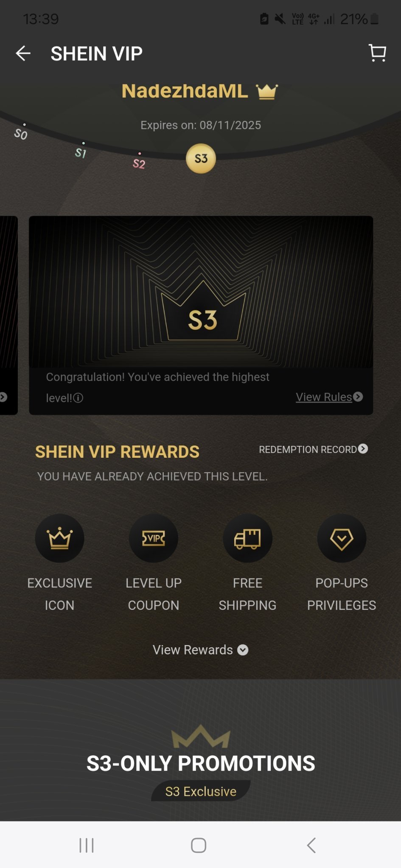Open the Pop-Ups Privileges reward

(342, 563)
